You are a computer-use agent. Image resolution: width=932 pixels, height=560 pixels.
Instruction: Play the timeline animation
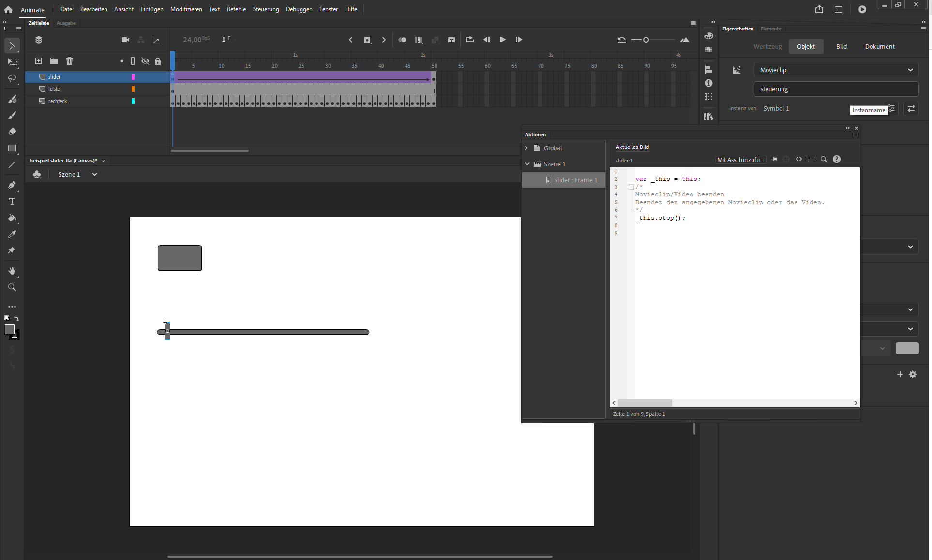502,40
